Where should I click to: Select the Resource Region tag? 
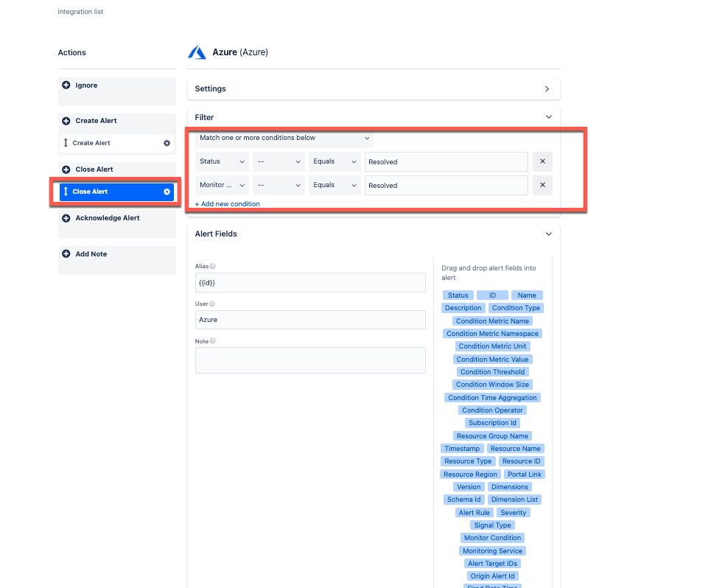(x=470, y=475)
